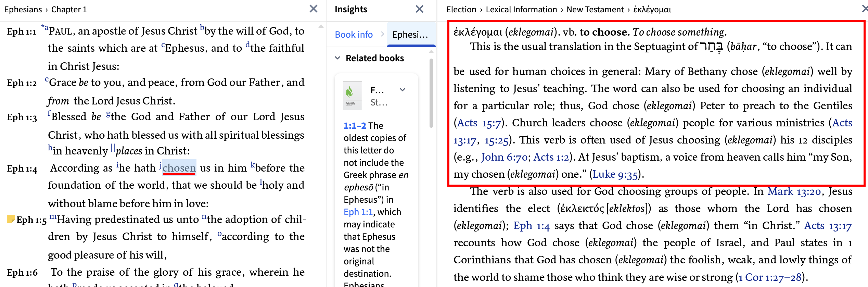Select the highlighted word chosen in Eph 1:4
Image resolution: width=868 pixels, height=287 pixels.
(179, 168)
